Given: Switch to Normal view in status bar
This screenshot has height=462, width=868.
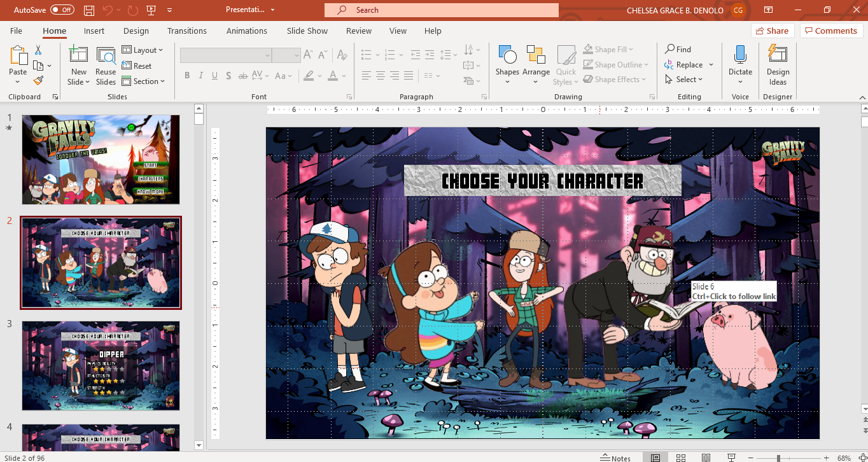Looking at the screenshot, I should pos(655,458).
